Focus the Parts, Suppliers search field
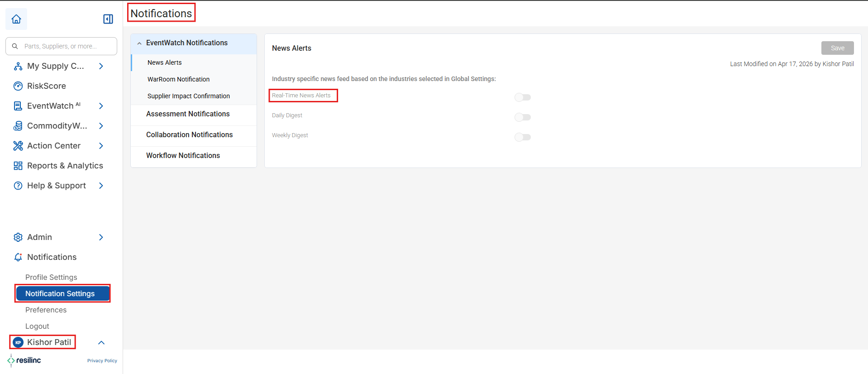This screenshot has width=868, height=374. click(61, 46)
